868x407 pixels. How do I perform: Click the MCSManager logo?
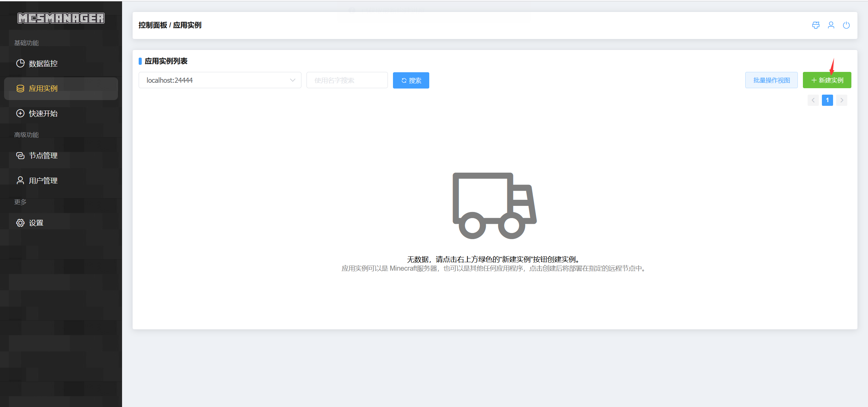click(61, 18)
